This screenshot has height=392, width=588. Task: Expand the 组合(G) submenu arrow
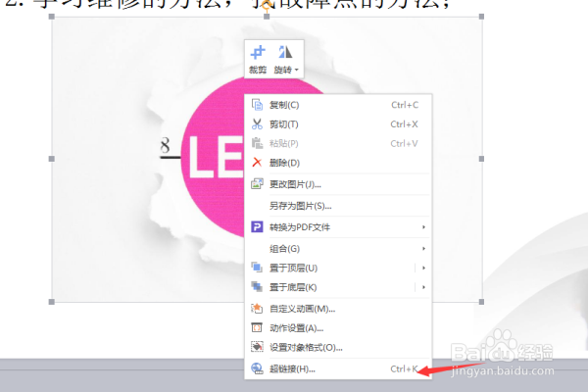coord(423,248)
